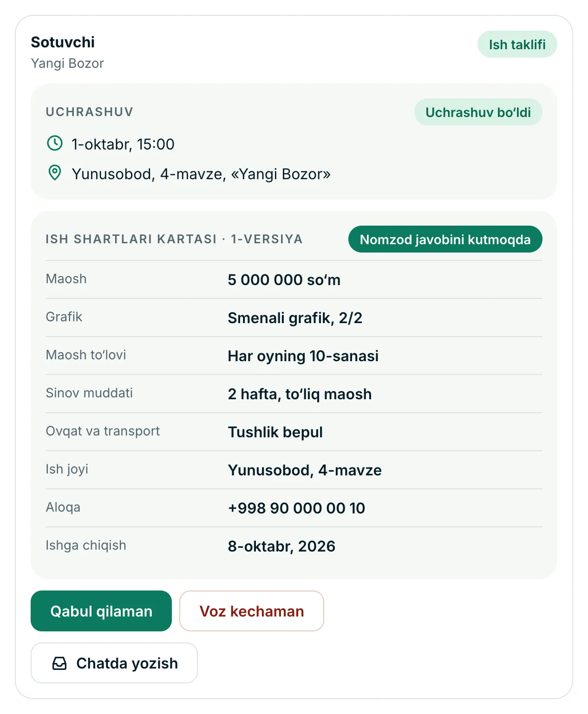This screenshot has width=588, height=714.
Task: Select the Maosh 5 000 000 so'm row
Action: pos(294,279)
